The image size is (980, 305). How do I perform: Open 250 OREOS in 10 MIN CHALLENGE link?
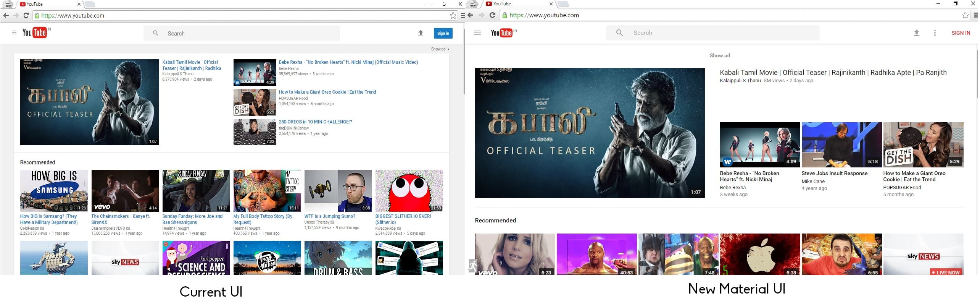click(315, 122)
